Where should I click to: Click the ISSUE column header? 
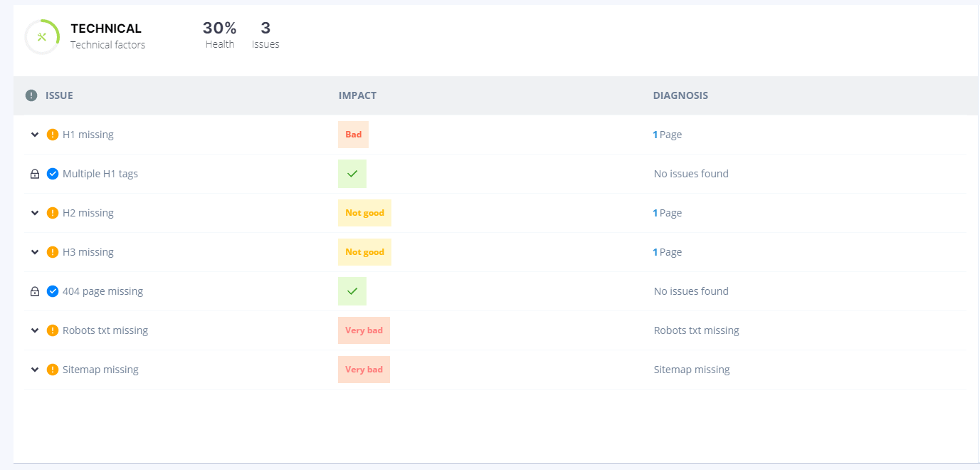59,95
